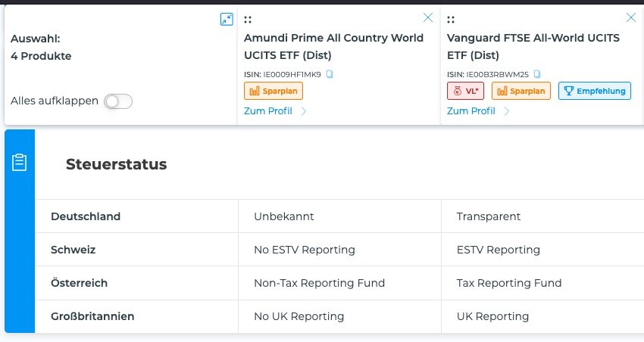644x342 pixels.
Task: Remove Amundi Prime All Country World ETF
Action: (428, 17)
